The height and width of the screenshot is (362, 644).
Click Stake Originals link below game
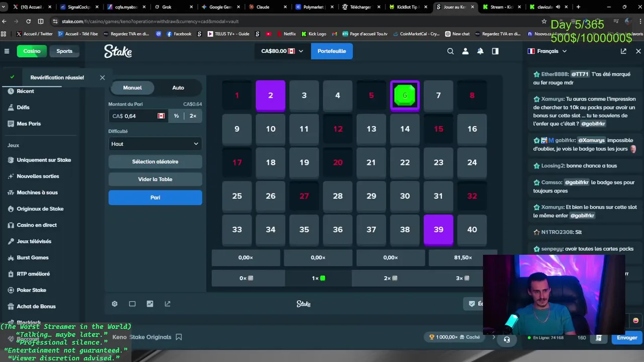(150, 337)
